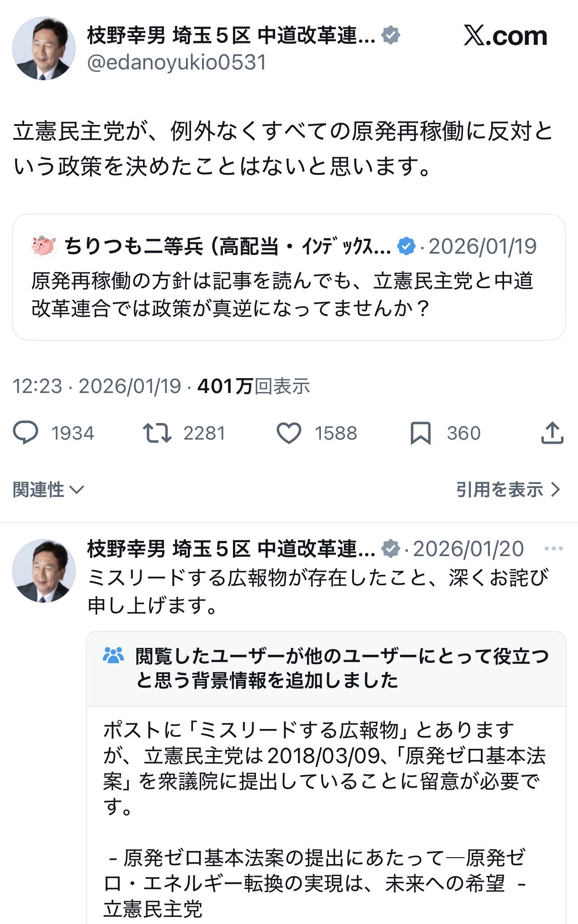This screenshot has width=578, height=924.
Task: Click the reply speech bubble icon
Action: coord(26,433)
